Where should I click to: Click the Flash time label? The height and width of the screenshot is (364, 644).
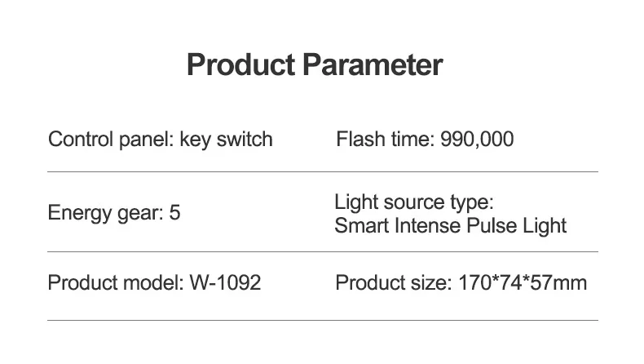386,139
